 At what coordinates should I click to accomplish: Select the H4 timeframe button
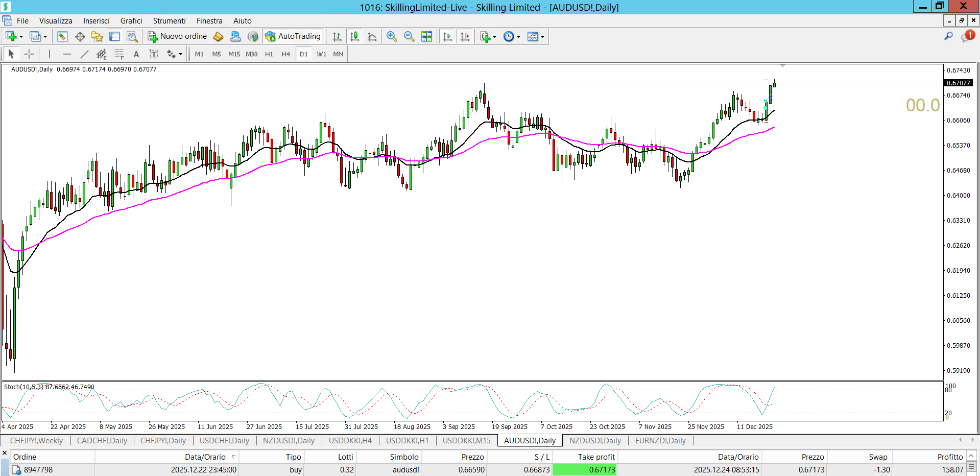285,54
